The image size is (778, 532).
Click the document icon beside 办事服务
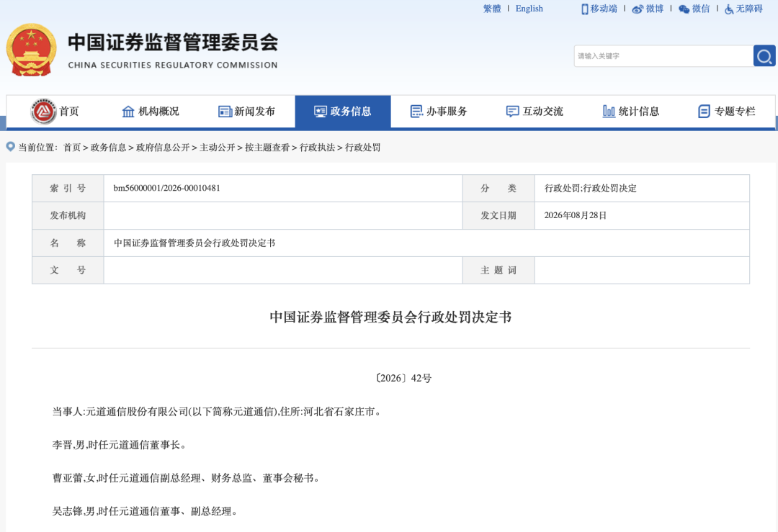(x=417, y=112)
